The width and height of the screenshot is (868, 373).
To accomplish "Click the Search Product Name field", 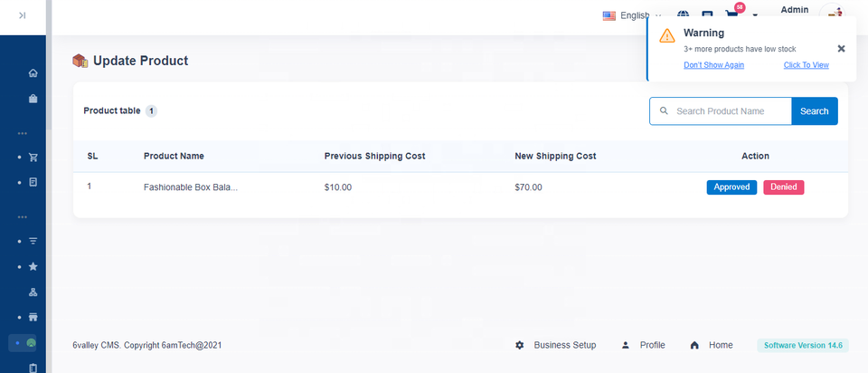I will [x=731, y=111].
